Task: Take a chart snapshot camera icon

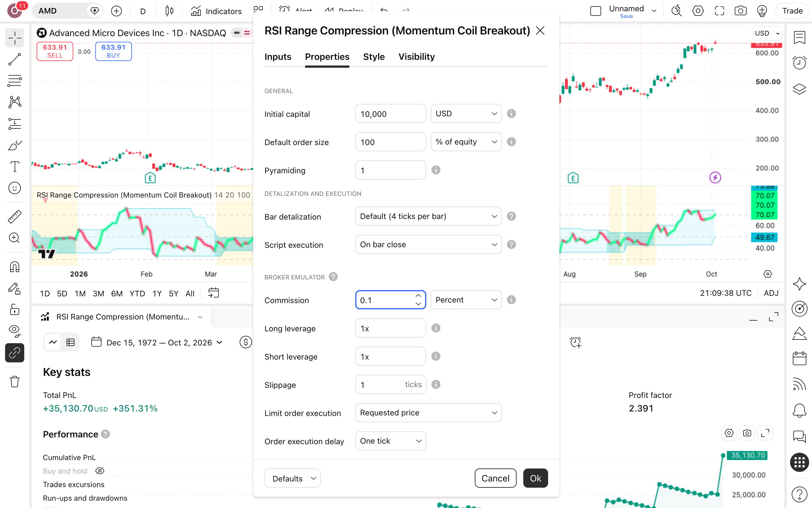Action: tap(740, 11)
